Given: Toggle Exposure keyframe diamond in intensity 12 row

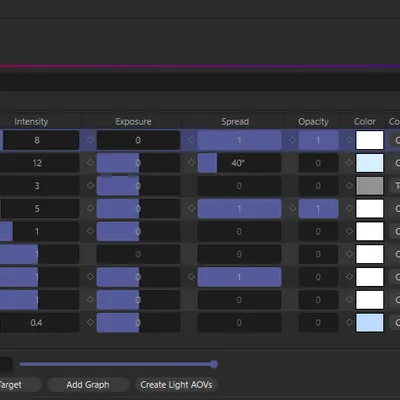Looking at the screenshot, I should [x=90, y=163].
